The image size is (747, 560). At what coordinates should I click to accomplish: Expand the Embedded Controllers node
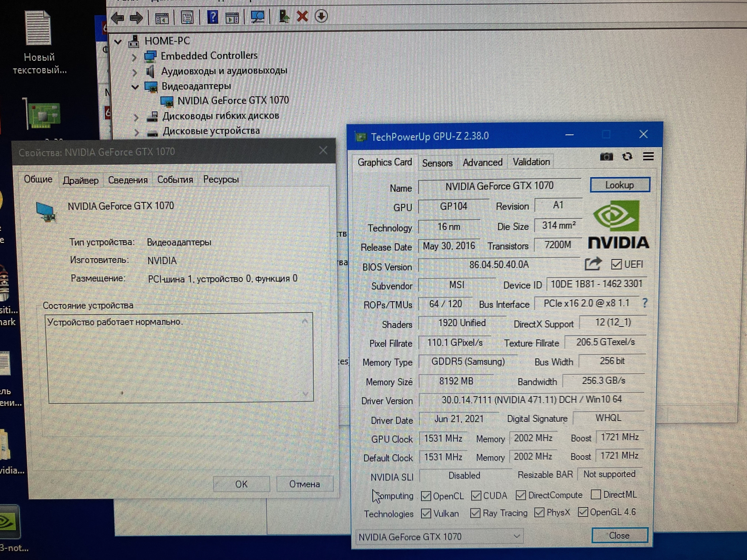pyautogui.click(x=134, y=57)
